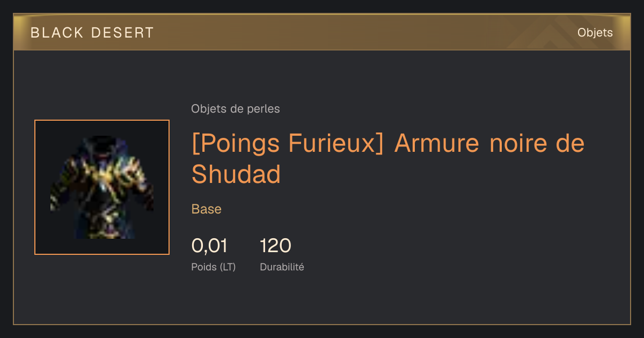
Task: Select the Objets de perles category label
Action: coord(236,109)
